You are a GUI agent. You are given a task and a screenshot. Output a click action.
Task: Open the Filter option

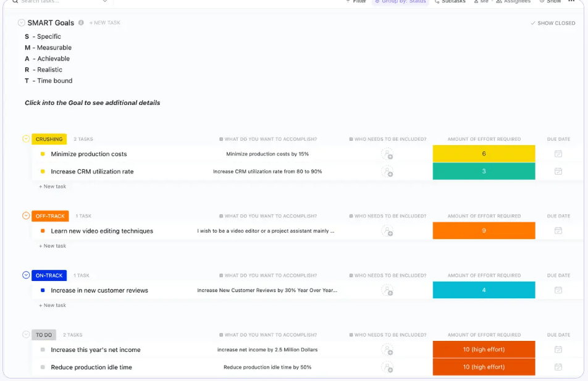[356, 1]
